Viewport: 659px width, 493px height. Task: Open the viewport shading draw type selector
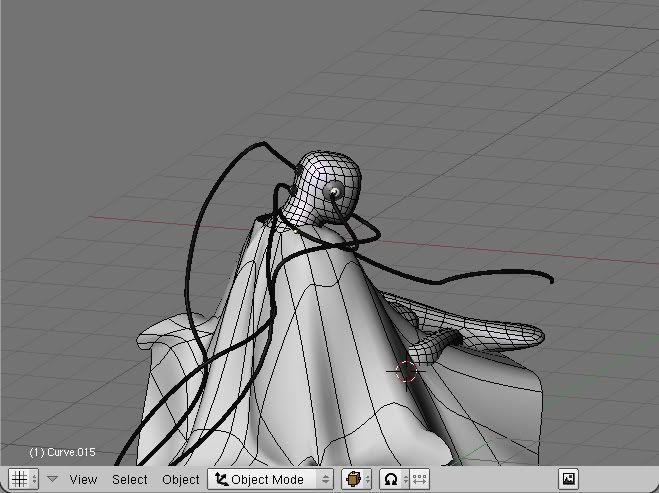tap(356, 479)
